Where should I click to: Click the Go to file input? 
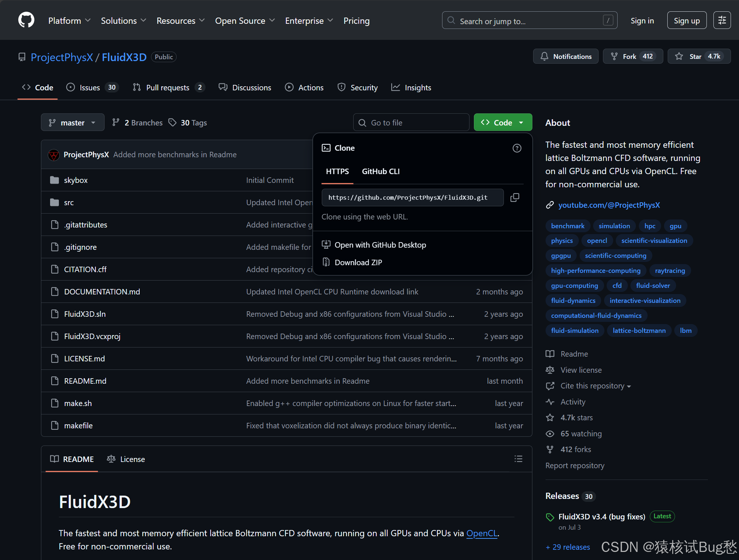coord(411,123)
